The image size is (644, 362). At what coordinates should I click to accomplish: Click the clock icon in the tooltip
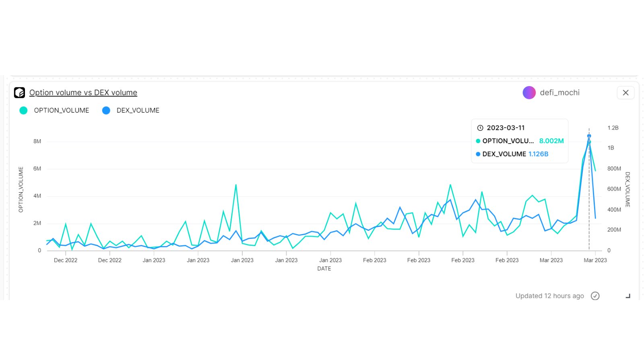pos(480,128)
